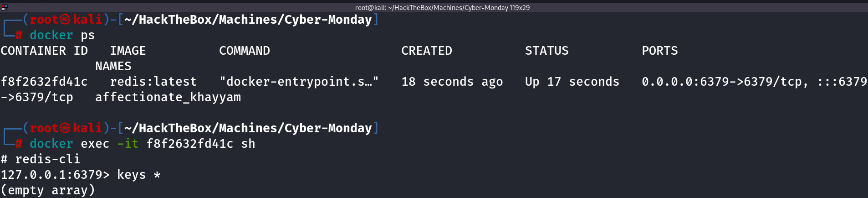
Task: Open the Terminator terminal grouping menu icon
Action: tap(5, 7)
